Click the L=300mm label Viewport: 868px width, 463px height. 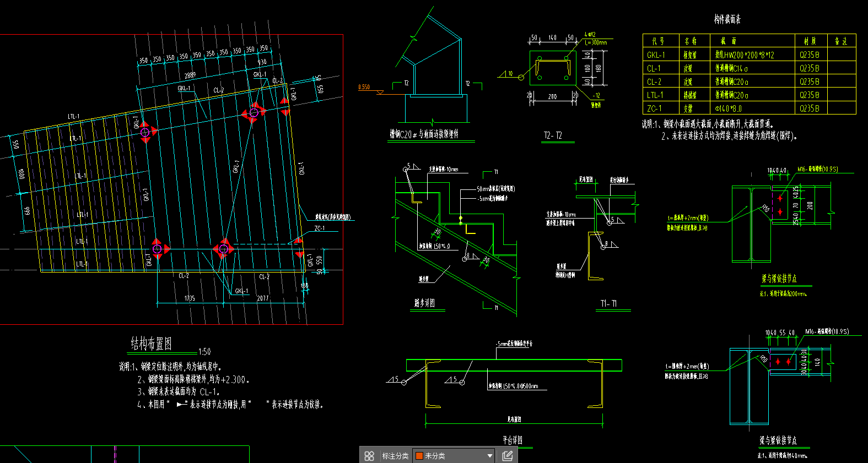point(596,42)
